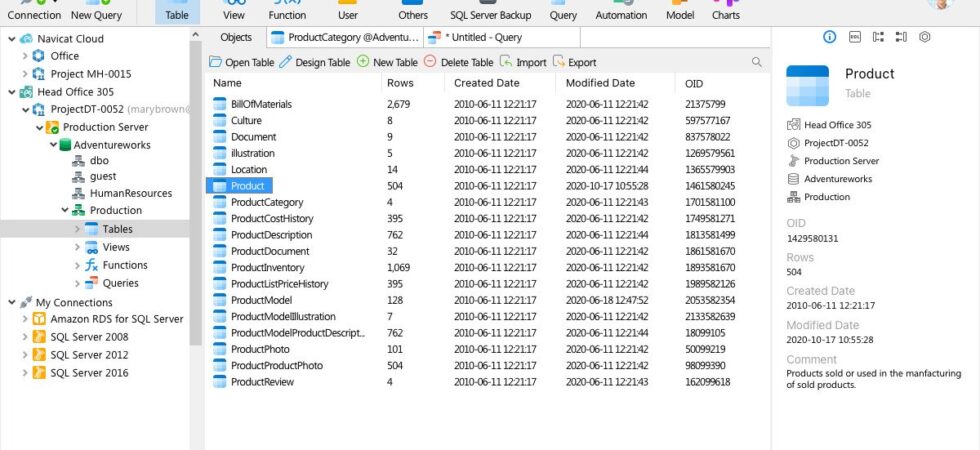This screenshot has height=450, width=980.
Task: Open the search magnifier in objects toolbar
Action: click(x=756, y=62)
